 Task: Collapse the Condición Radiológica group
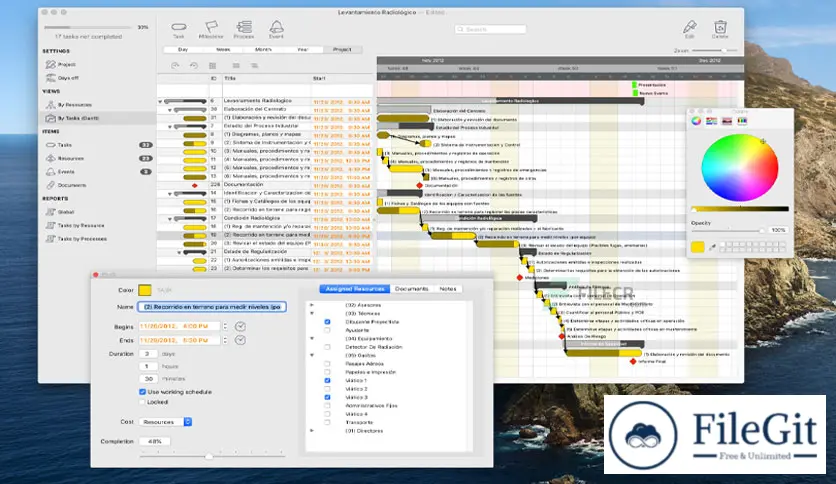[170, 219]
